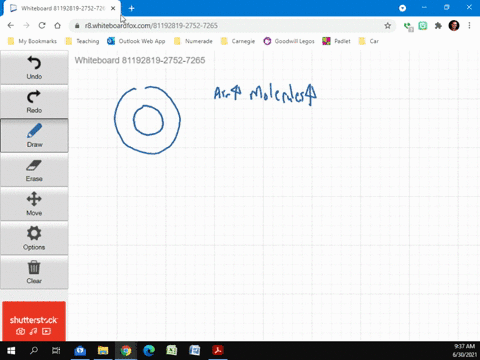Select the Whiteboard 81192819 tab
The image size is (480, 360).
(x=63, y=8)
